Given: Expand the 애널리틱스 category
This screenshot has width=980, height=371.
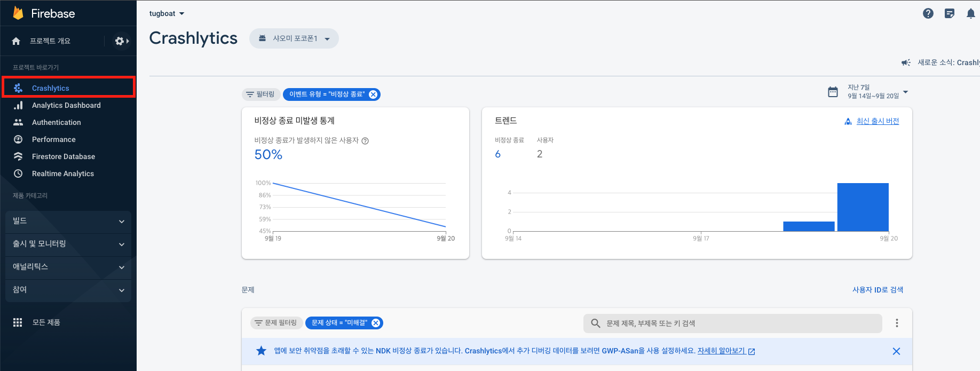Looking at the screenshot, I should pyautogui.click(x=68, y=267).
